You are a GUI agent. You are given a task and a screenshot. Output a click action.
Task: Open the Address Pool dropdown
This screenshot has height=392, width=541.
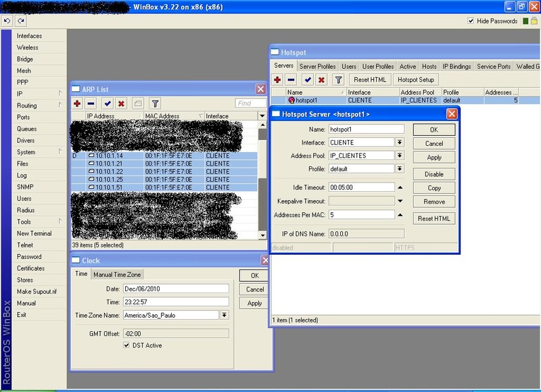click(x=400, y=155)
